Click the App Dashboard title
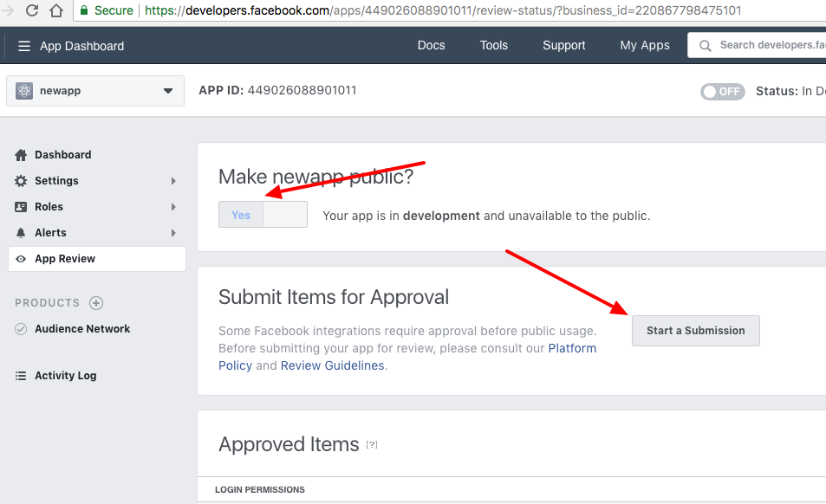Image resolution: width=826 pixels, height=504 pixels. click(x=82, y=46)
